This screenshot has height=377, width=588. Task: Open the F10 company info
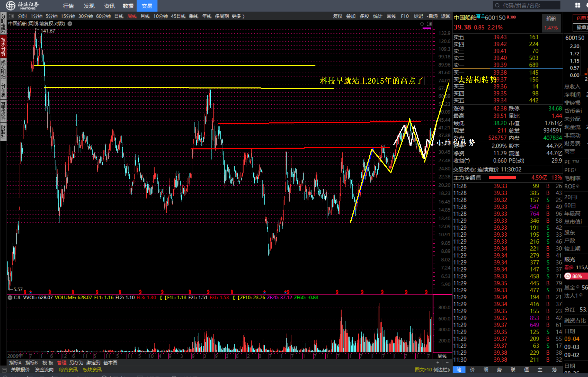tap(405, 16)
